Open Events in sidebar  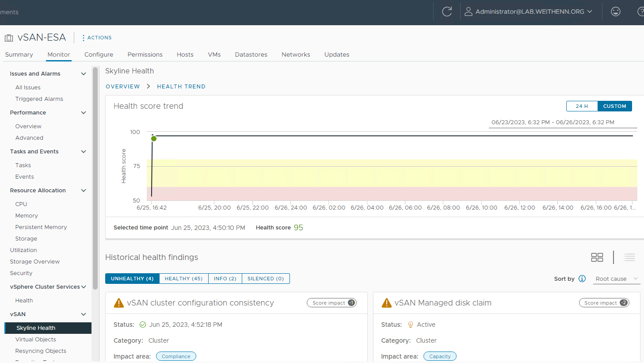[x=24, y=177]
